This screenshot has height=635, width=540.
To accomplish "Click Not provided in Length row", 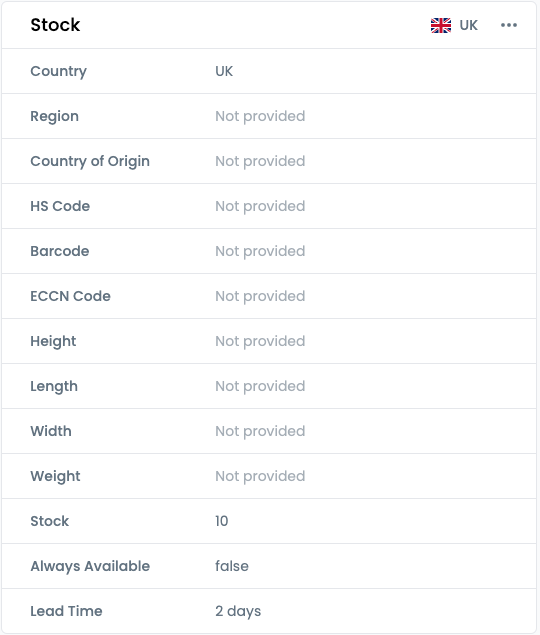I will [260, 386].
